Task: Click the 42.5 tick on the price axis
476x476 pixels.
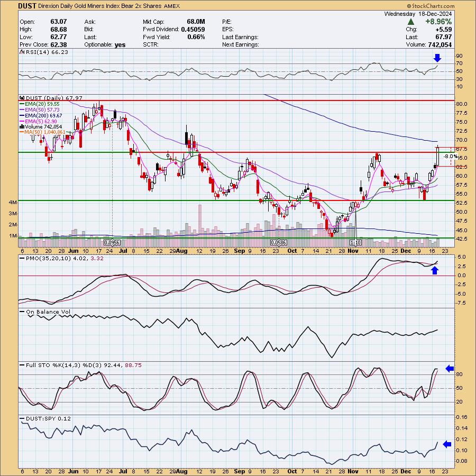Action: (x=461, y=239)
